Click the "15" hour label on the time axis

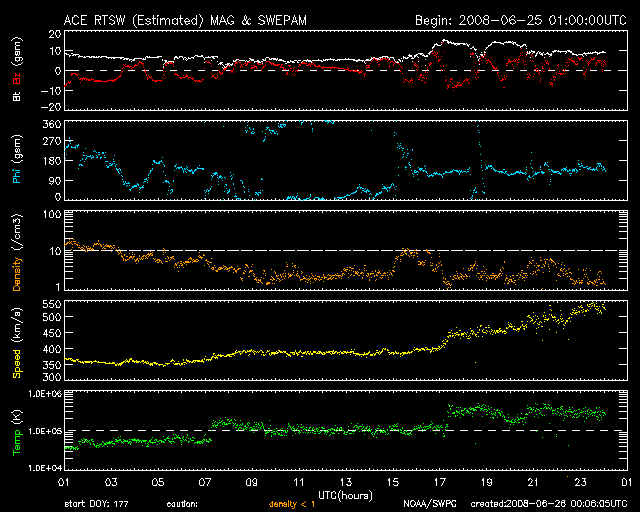(x=393, y=483)
